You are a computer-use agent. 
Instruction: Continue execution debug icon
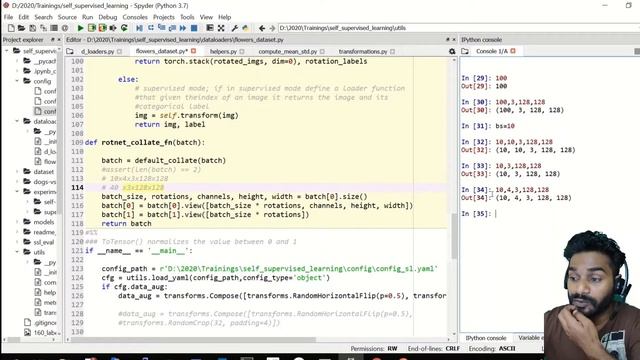coord(183,28)
